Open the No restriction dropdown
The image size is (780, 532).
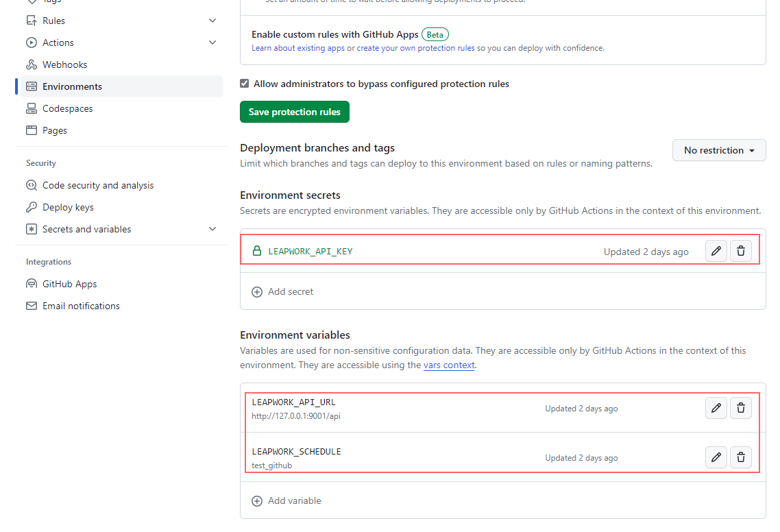point(719,150)
